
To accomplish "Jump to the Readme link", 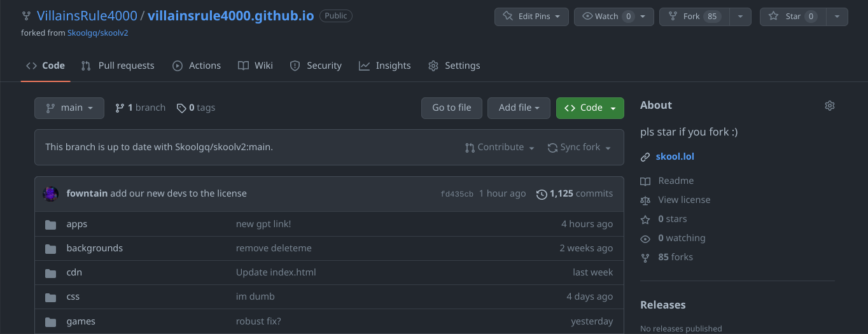I will pyautogui.click(x=676, y=181).
